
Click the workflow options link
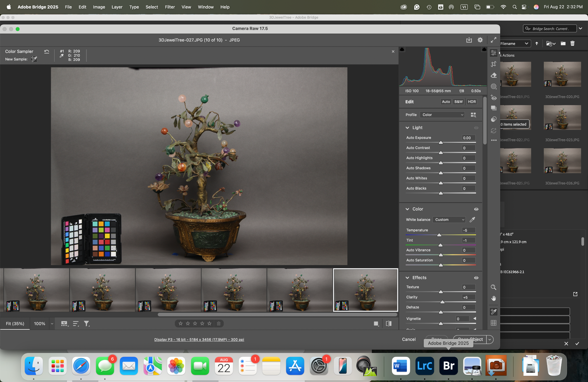(x=199, y=339)
